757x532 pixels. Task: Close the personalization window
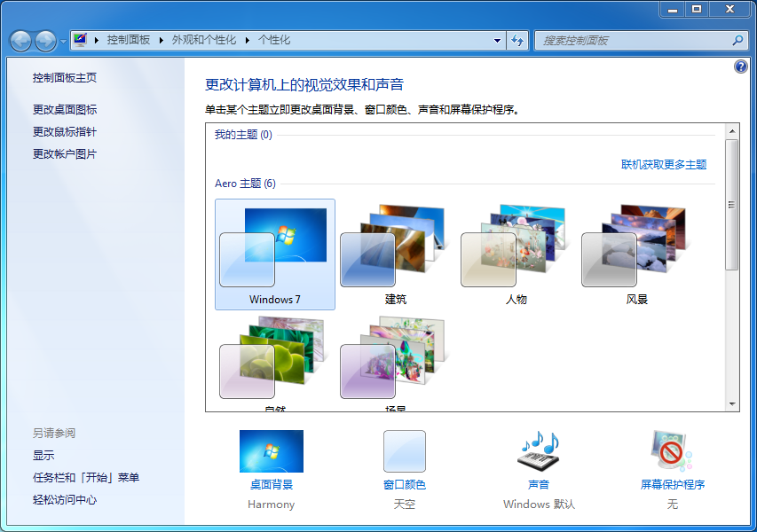tap(729, 9)
